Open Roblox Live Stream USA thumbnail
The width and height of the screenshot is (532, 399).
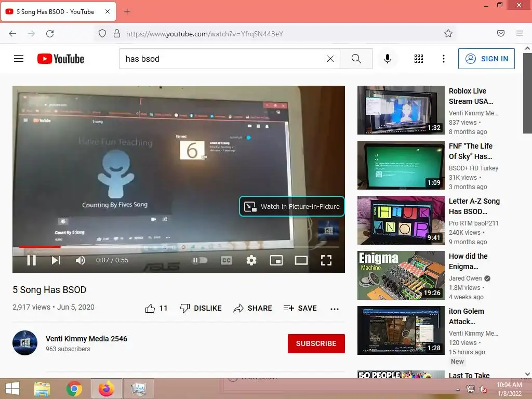click(x=401, y=110)
